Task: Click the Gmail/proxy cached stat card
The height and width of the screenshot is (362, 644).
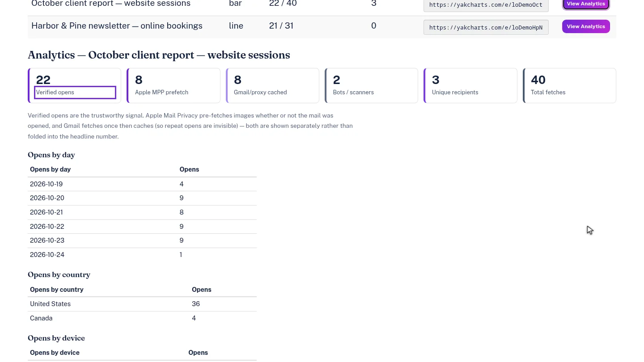Action: coord(272,85)
